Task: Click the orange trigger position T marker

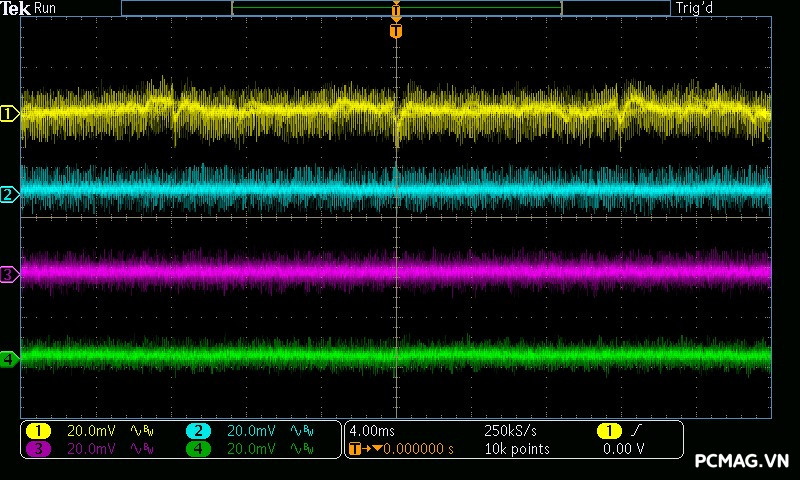Action: [396, 31]
